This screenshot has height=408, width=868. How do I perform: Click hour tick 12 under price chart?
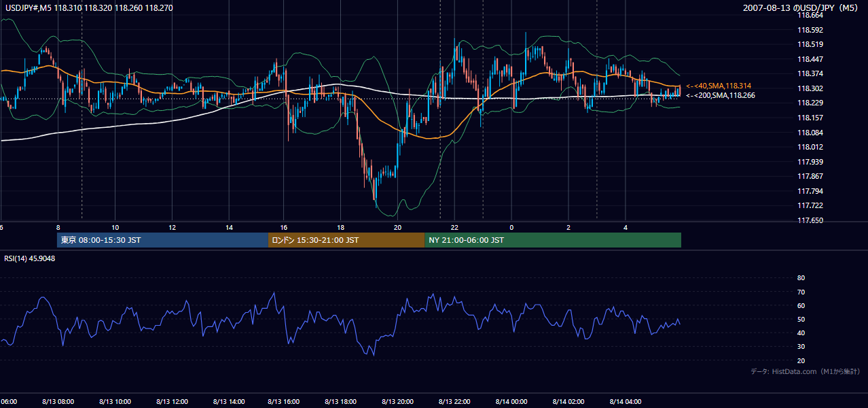tap(172, 227)
